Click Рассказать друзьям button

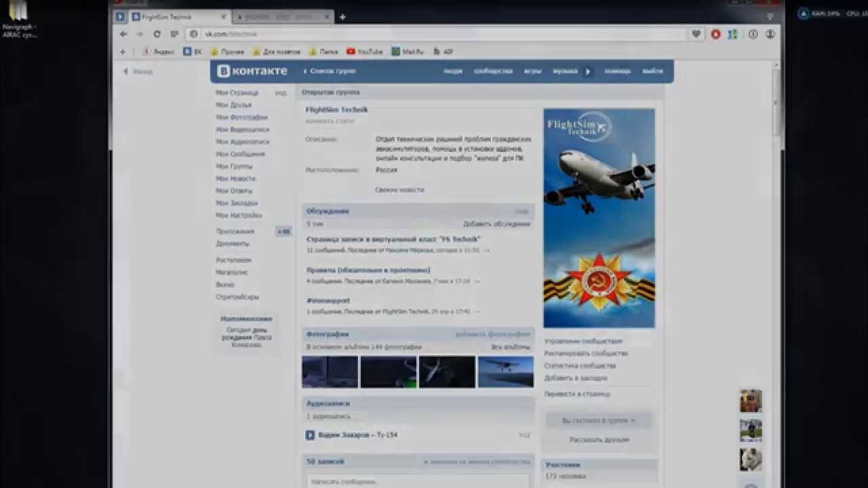coord(599,440)
